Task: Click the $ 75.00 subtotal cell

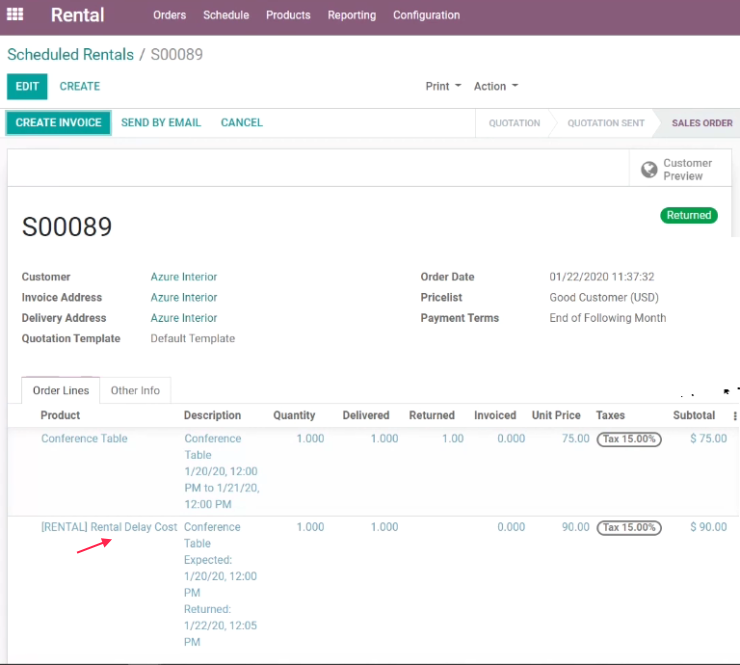Action: pos(708,439)
